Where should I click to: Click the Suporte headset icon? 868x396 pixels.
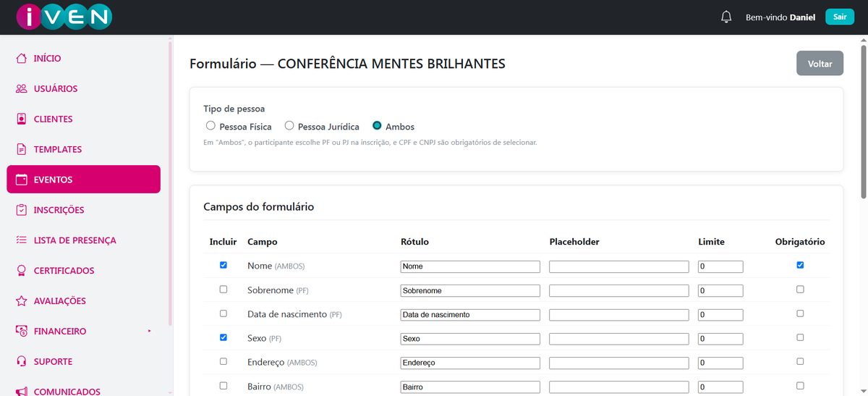pos(21,362)
